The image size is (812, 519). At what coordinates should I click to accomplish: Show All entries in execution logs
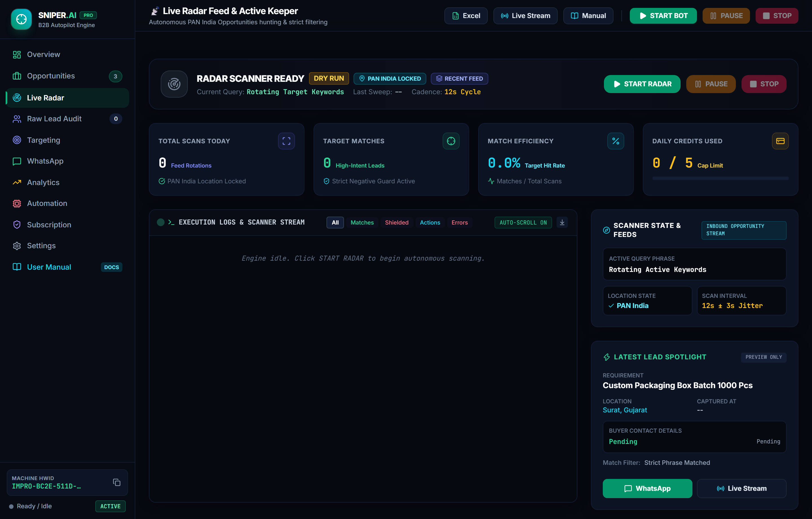point(335,222)
